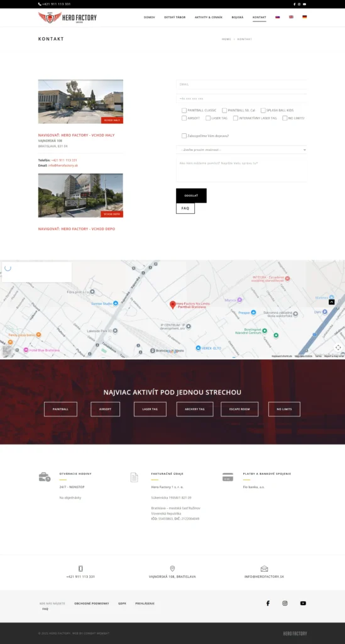Click the envelope icon above info@herofactory.sk
Screen dimensions: 345x644
(x=264, y=569)
